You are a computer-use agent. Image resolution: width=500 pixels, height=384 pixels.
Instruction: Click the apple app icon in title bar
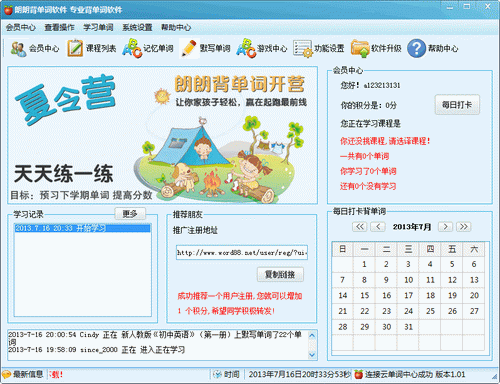(8, 10)
